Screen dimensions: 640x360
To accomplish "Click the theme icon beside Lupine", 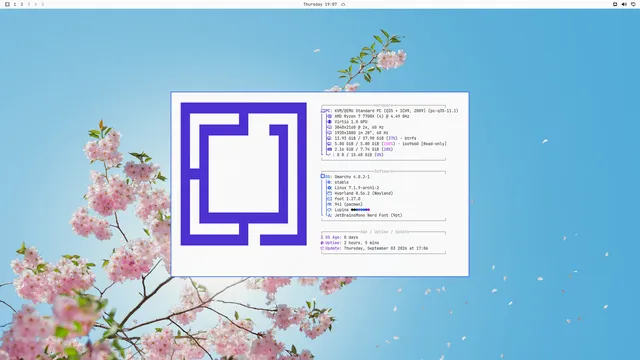I will 330,210.
